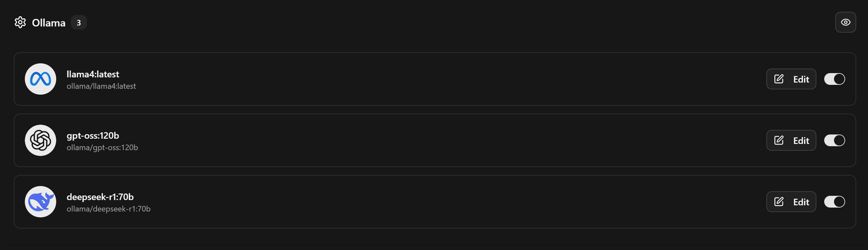Viewport: 868px width, 250px height.
Task: Toggle off deepseek-r1:70b model
Action: (834, 201)
